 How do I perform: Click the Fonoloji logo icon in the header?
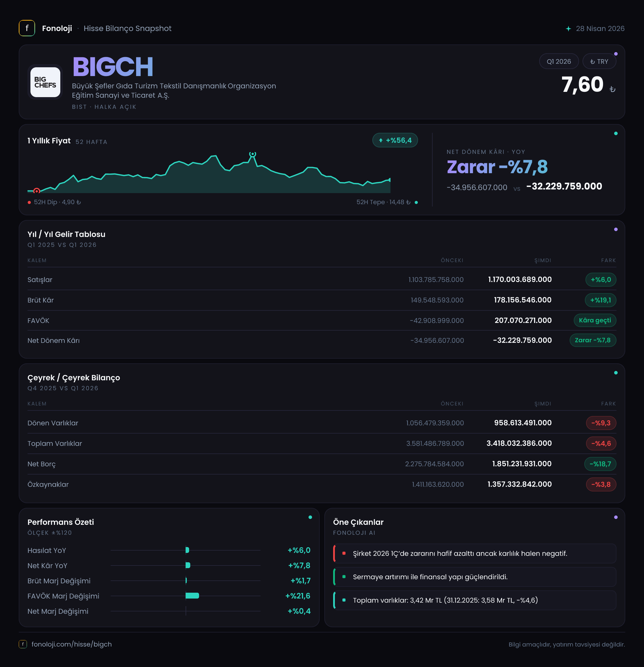[x=27, y=28]
